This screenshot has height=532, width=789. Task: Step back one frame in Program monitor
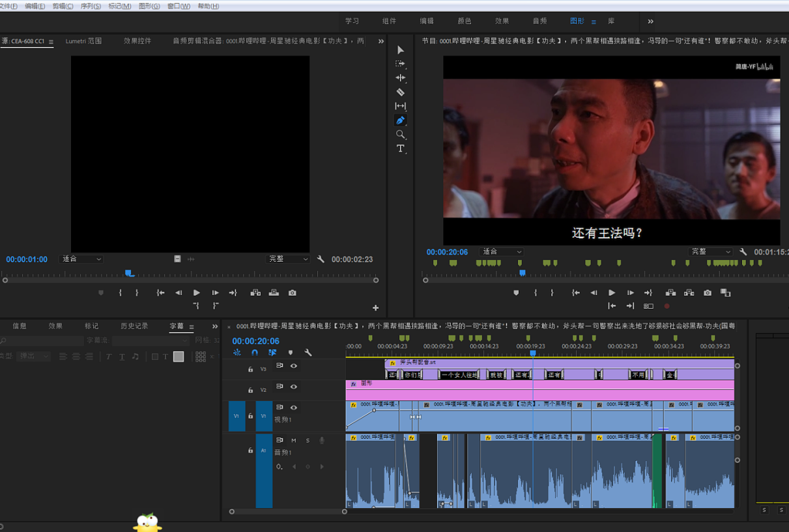click(594, 293)
